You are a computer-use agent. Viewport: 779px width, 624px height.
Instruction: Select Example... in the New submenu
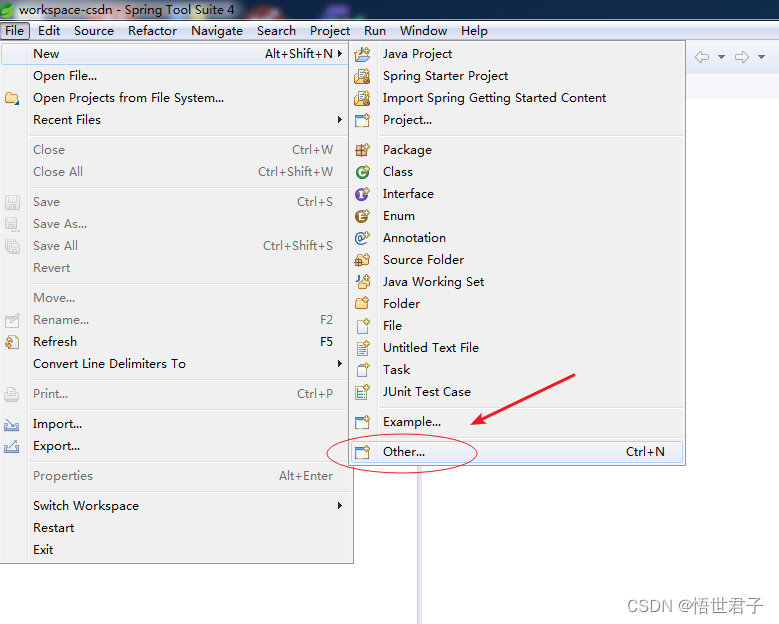(517, 422)
